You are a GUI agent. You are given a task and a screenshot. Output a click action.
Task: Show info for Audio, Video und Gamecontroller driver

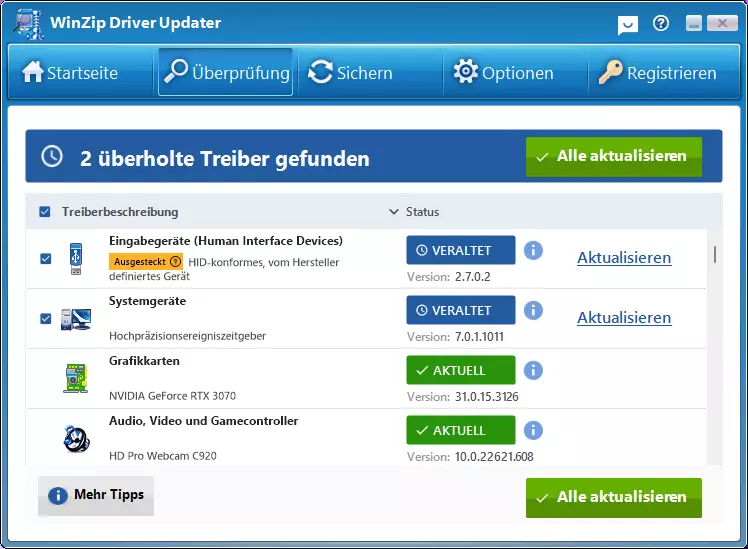[x=533, y=430]
